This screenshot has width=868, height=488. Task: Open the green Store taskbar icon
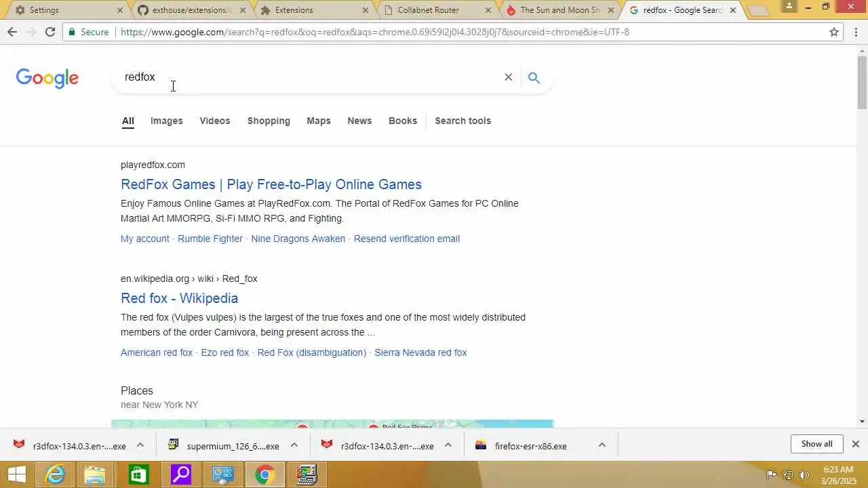click(138, 474)
